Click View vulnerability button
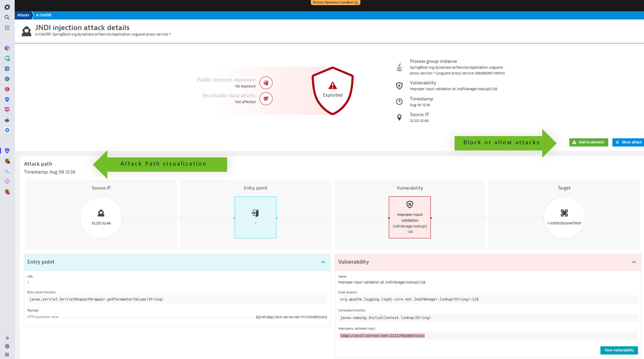Image resolution: width=644 pixels, height=359 pixels. [619, 350]
